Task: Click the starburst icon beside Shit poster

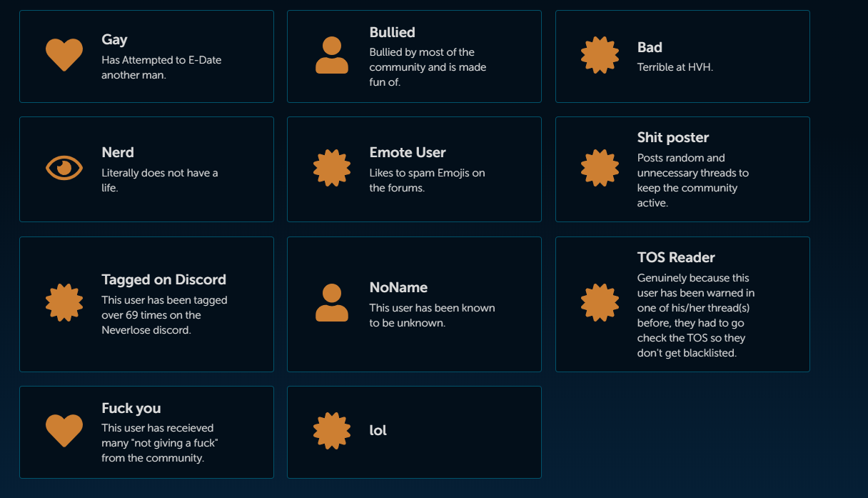Action: click(x=600, y=168)
